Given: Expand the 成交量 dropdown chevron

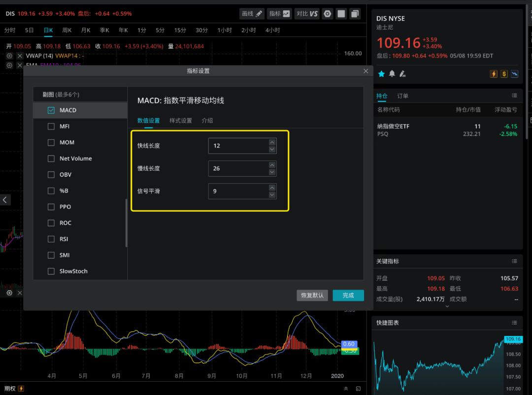Looking at the screenshot, I should [x=447, y=305].
